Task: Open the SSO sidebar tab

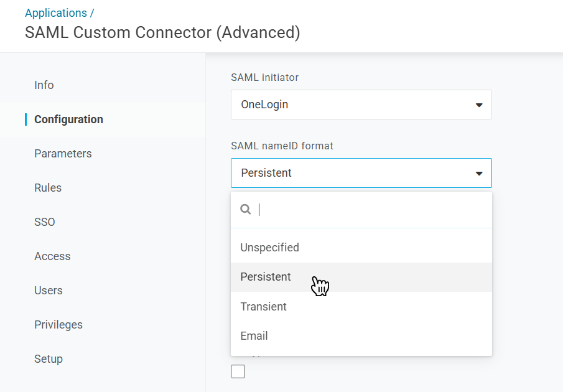Action: click(45, 222)
